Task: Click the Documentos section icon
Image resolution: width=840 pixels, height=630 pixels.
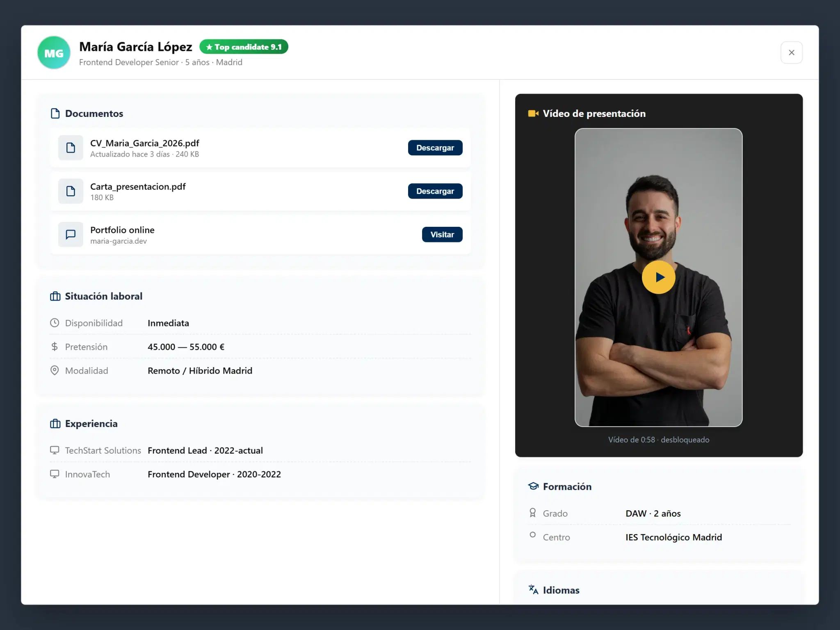Action: point(55,114)
